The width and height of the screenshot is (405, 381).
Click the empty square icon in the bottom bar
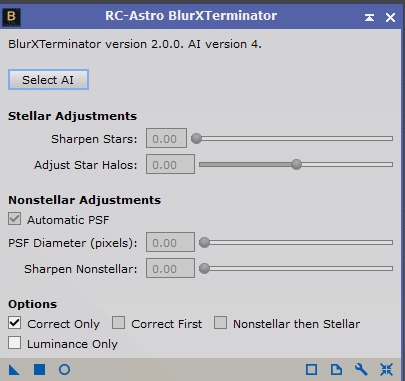pos(311,370)
